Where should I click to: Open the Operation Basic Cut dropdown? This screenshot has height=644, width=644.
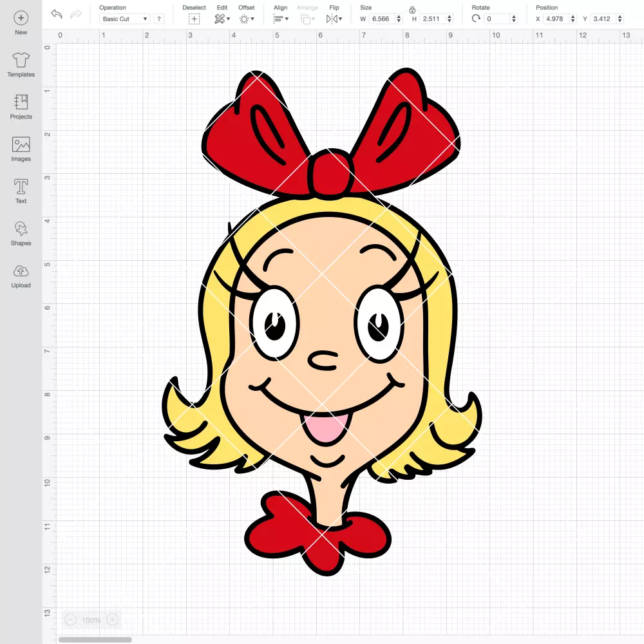[x=125, y=19]
